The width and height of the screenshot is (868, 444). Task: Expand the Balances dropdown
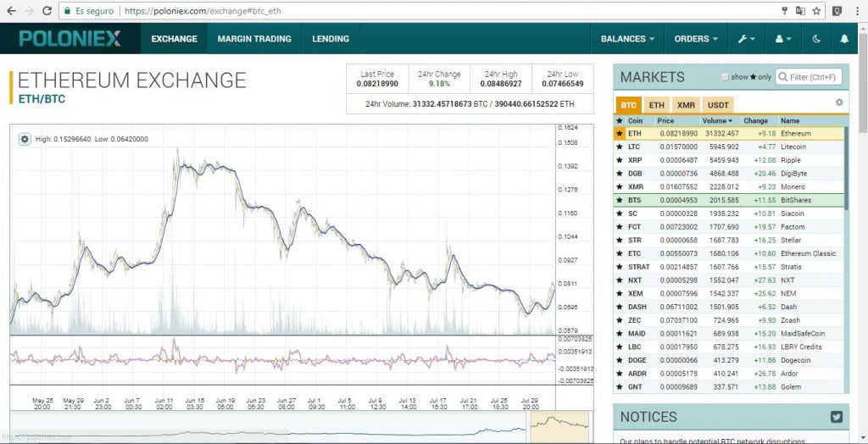627,39
